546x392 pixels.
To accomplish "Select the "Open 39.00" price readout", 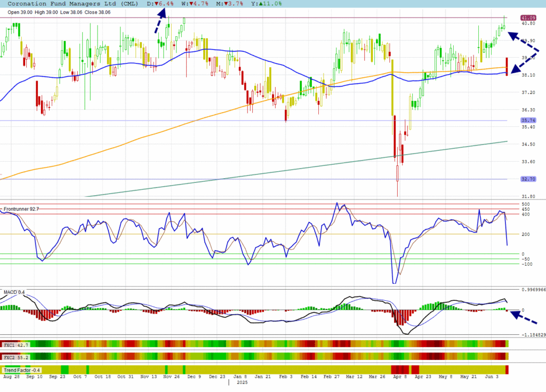I will click(20, 12).
